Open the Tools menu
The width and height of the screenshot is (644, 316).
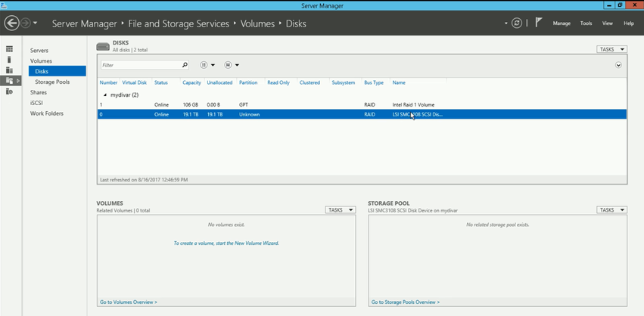coord(586,23)
